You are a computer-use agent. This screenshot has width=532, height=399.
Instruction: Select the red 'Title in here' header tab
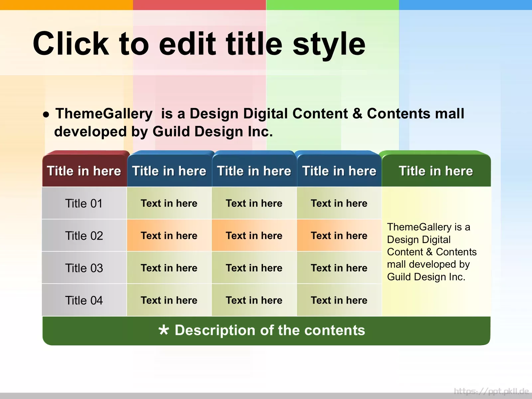pos(84,171)
